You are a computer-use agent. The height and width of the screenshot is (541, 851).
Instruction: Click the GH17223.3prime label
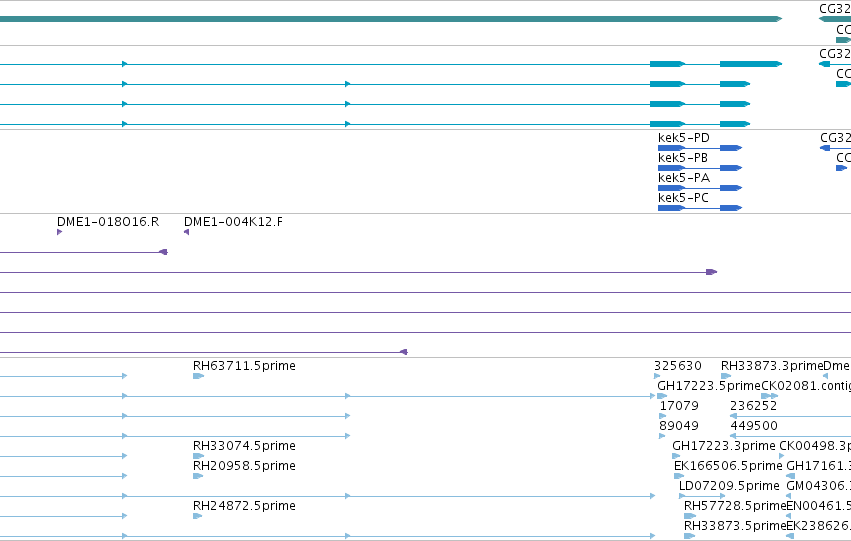pyautogui.click(x=724, y=446)
